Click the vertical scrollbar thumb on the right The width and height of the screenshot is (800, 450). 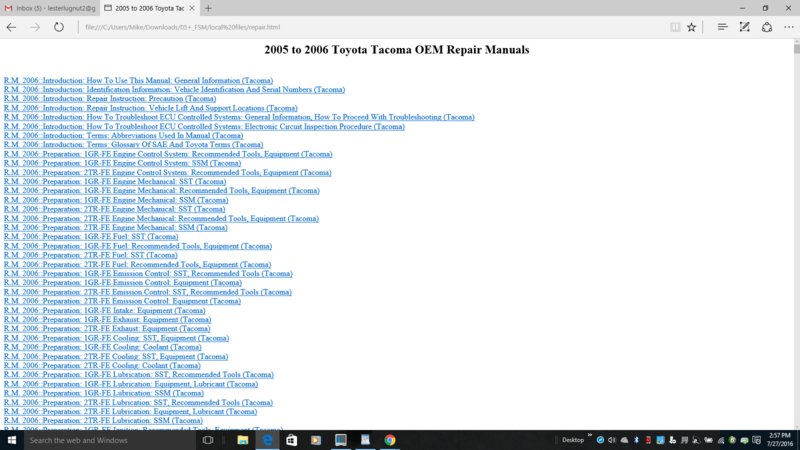pos(796,49)
